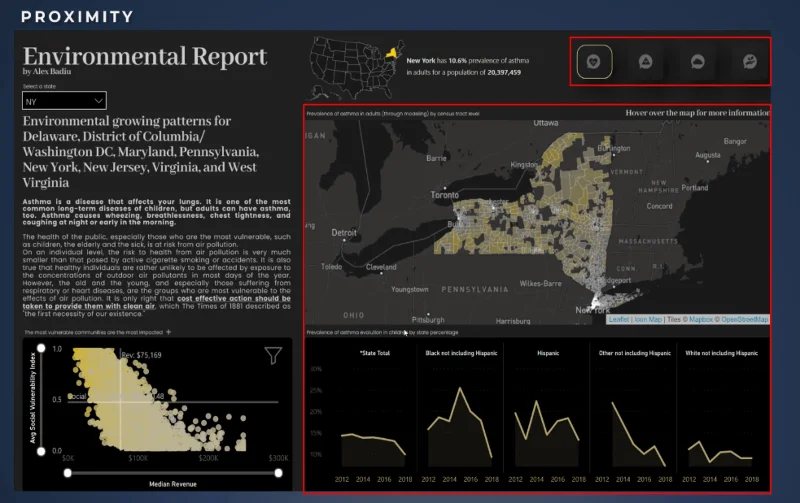Click the 'Hispanic' chart header
The width and height of the screenshot is (800, 503).
click(548, 353)
